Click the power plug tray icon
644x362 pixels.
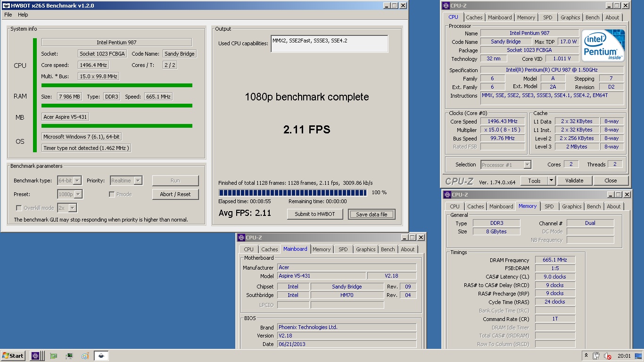click(596, 356)
